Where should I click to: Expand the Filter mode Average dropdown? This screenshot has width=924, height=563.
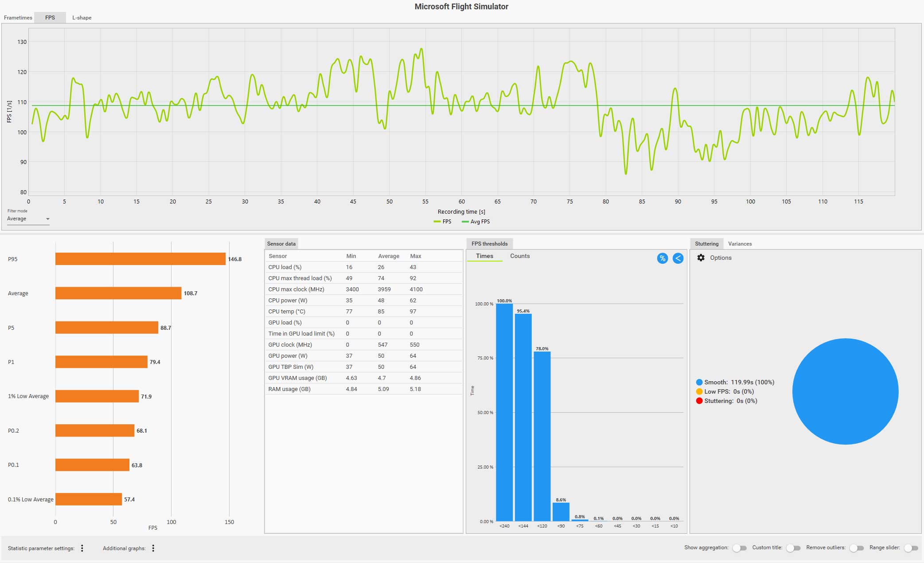pyautogui.click(x=28, y=219)
